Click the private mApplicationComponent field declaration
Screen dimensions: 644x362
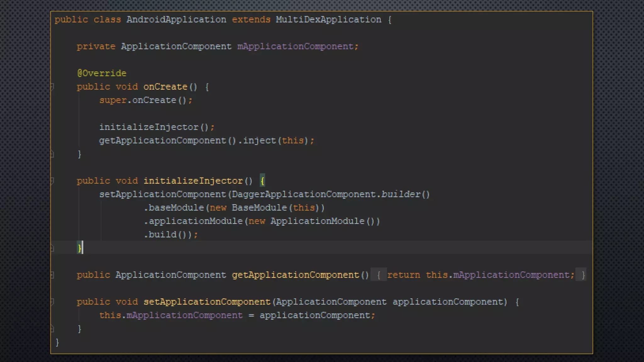[x=218, y=47]
